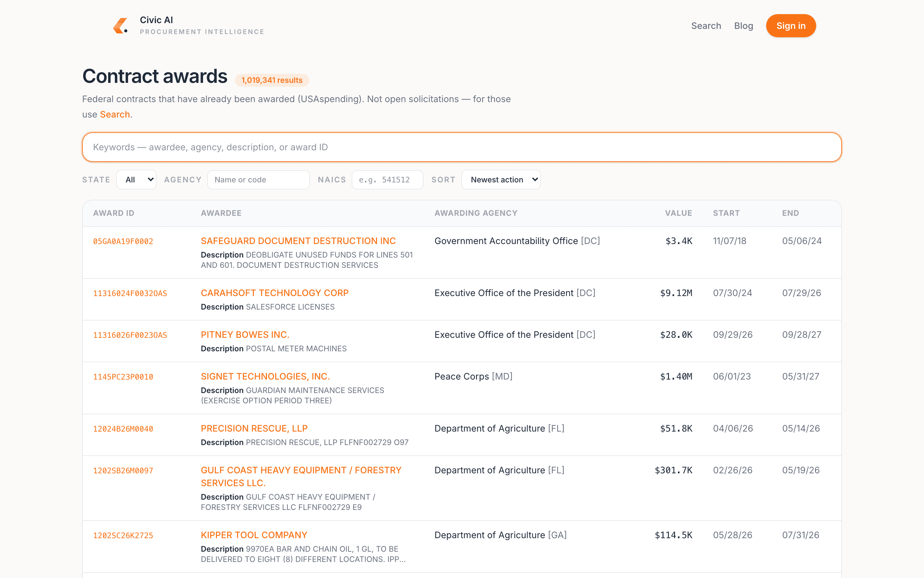Open award ID 12024B26M0040
924x578 pixels.
pos(123,429)
